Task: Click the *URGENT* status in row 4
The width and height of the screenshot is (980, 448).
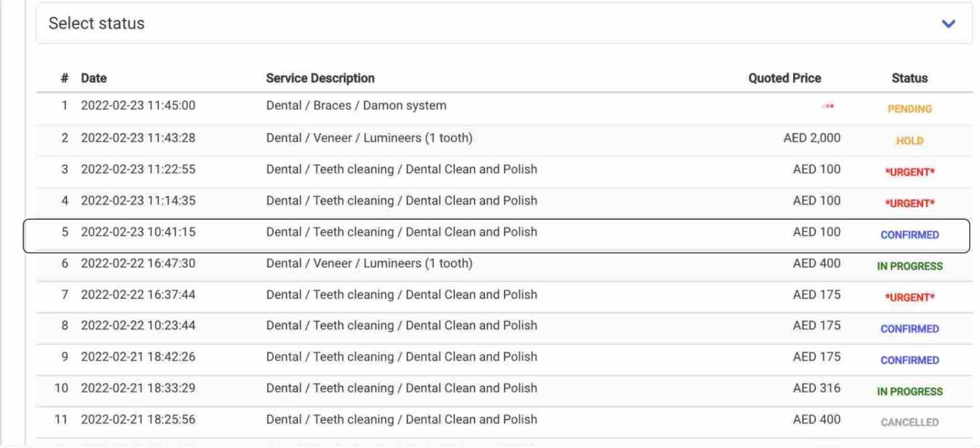Action: (909, 203)
